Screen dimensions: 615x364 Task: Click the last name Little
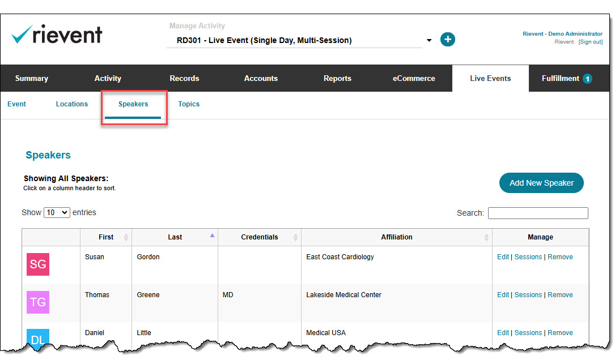[144, 333]
